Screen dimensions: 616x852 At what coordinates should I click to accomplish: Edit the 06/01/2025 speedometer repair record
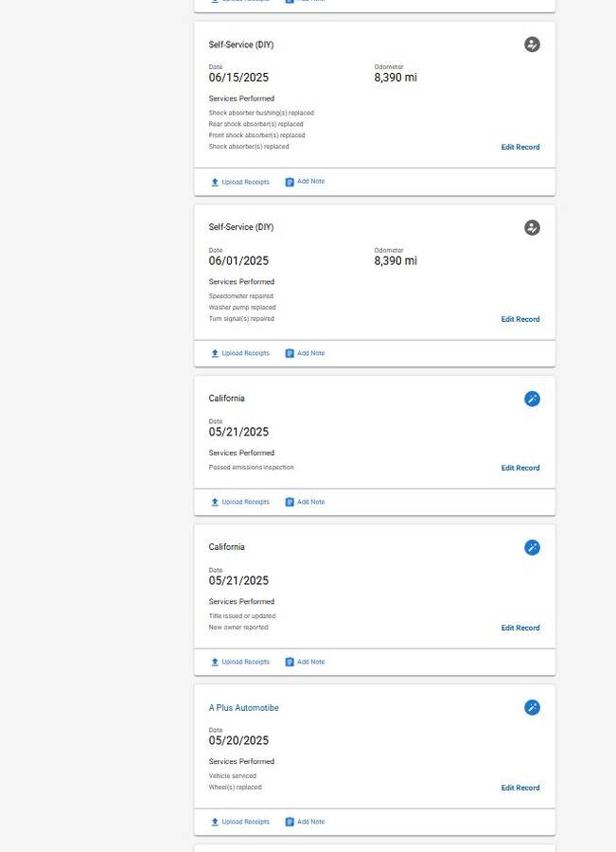click(x=520, y=319)
